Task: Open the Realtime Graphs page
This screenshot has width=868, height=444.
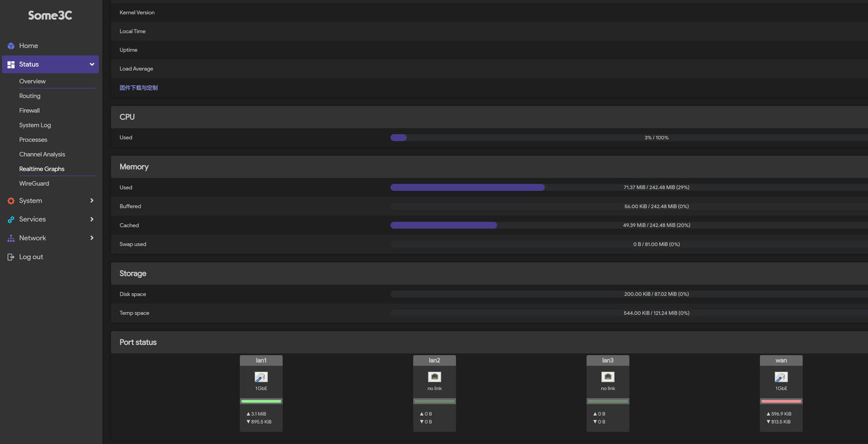Action: (x=41, y=169)
